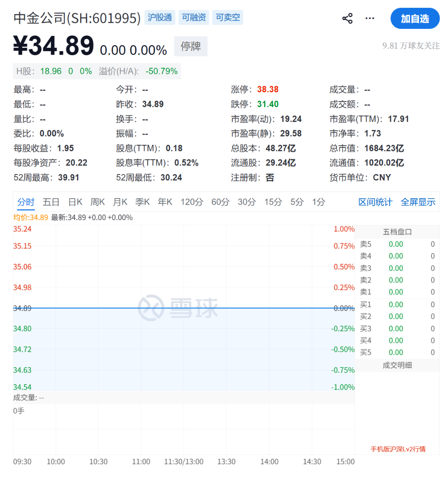The width and height of the screenshot is (448, 479).
Task: Select the 日K chart tab
Action: tap(75, 202)
